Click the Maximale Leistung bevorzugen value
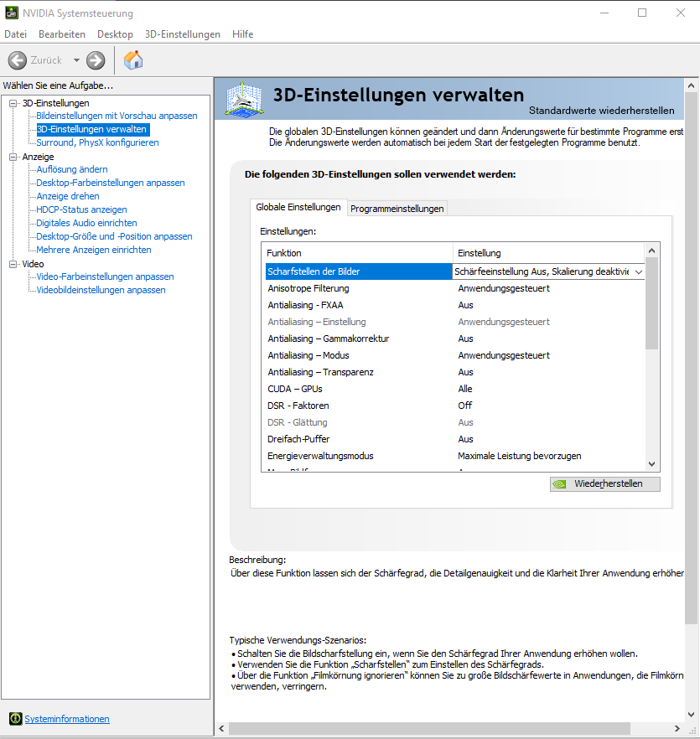This screenshot has height=739, width=700. point(519,456)
